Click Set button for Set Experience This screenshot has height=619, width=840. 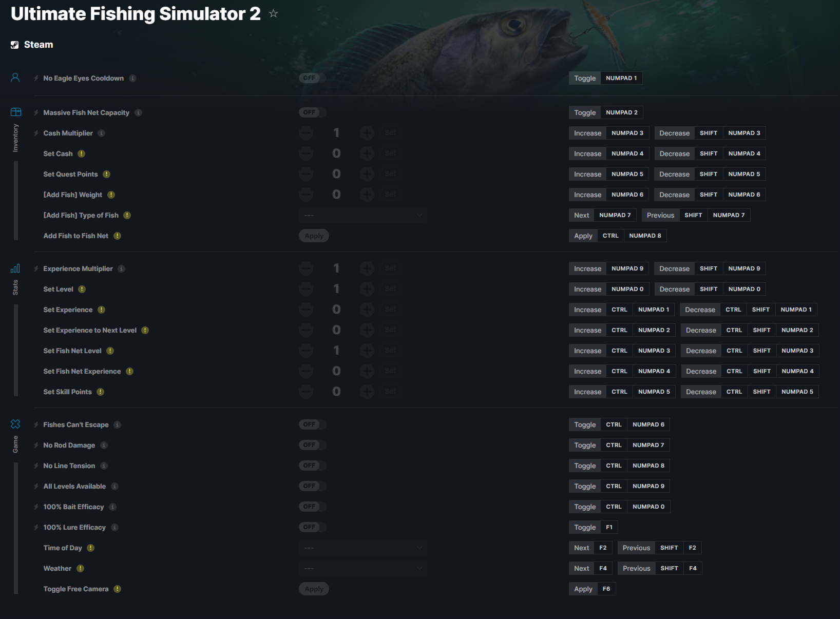(390, 310)
